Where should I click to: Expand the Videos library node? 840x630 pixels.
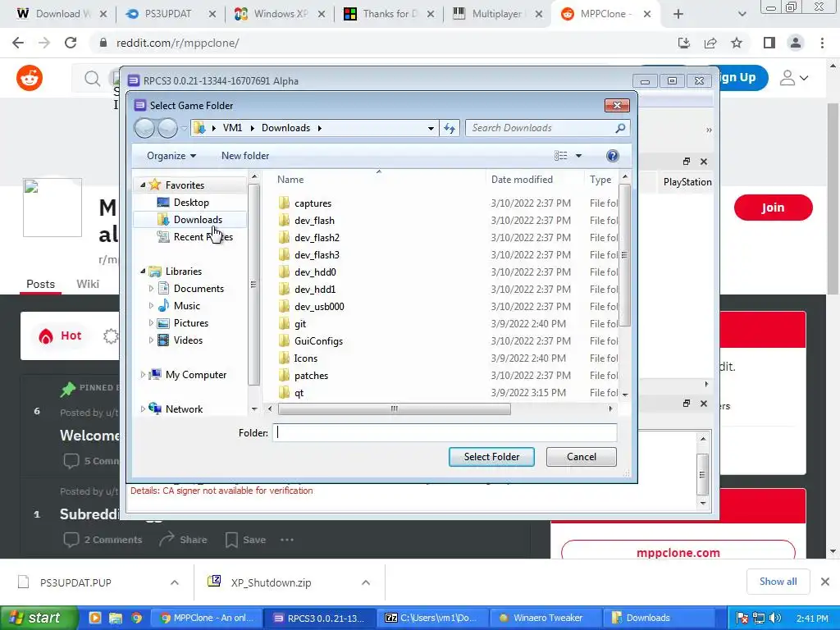point(151,340)
